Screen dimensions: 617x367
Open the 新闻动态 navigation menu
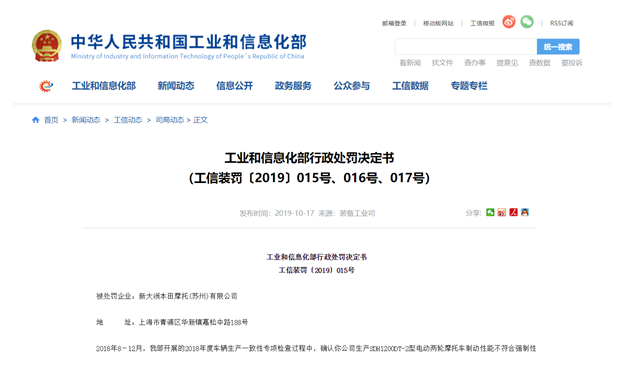coord(176,86)
